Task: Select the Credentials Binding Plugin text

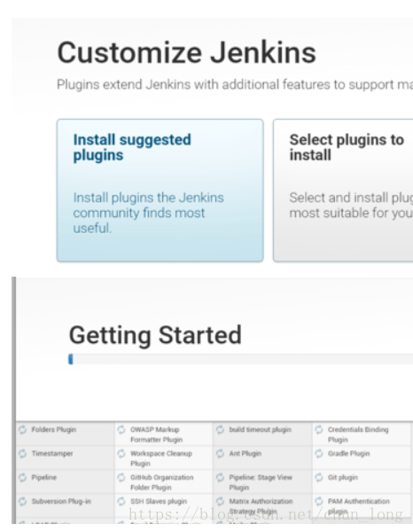Action: point(358,434)
